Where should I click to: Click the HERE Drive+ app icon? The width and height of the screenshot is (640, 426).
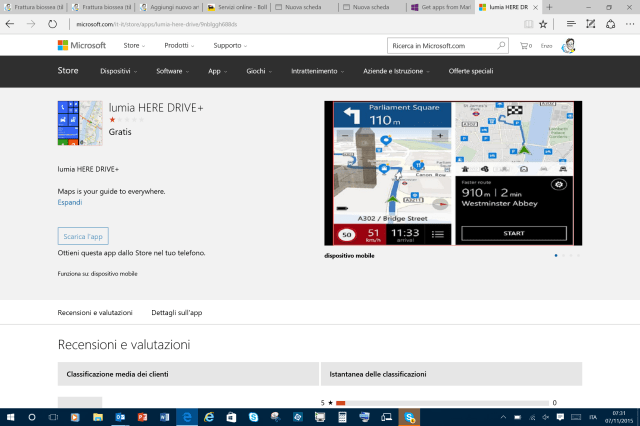pos(79,123)
